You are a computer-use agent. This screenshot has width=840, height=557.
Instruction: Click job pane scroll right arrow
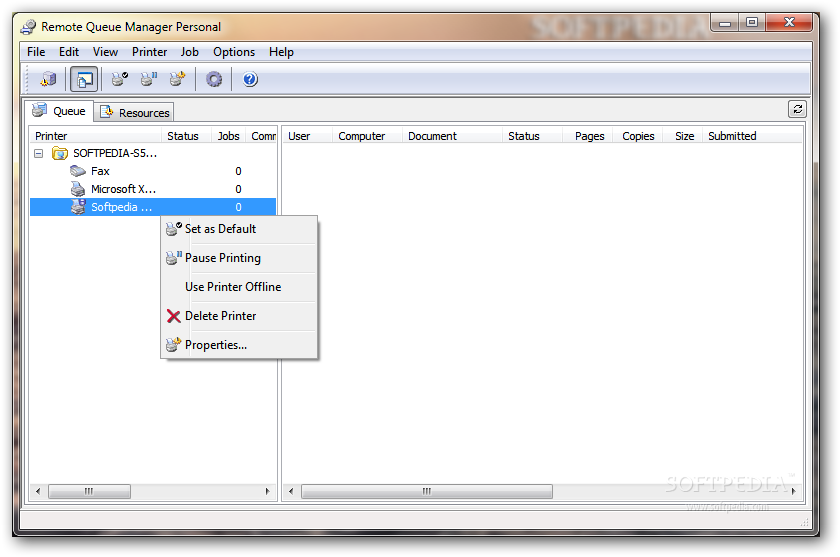click(x=793, y=491)
